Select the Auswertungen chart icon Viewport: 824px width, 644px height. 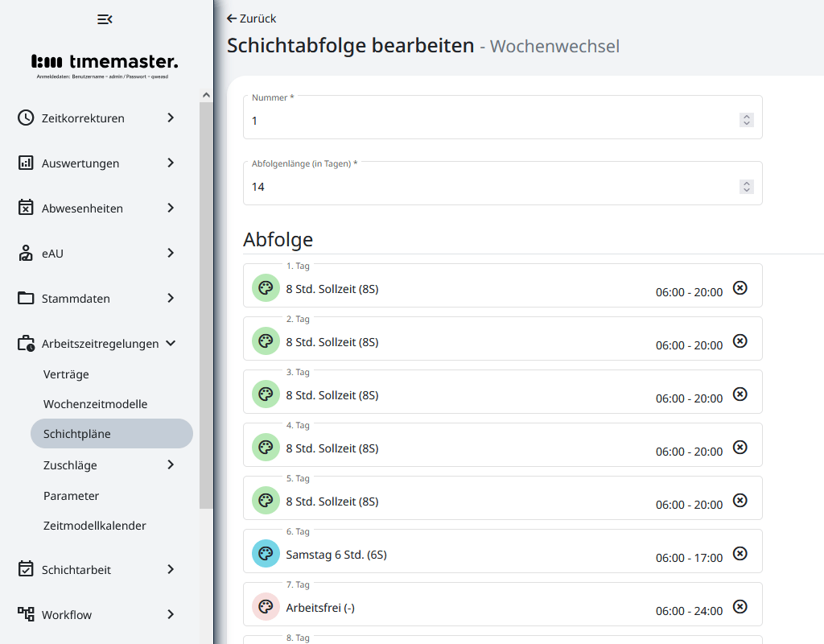pos(25,163)
